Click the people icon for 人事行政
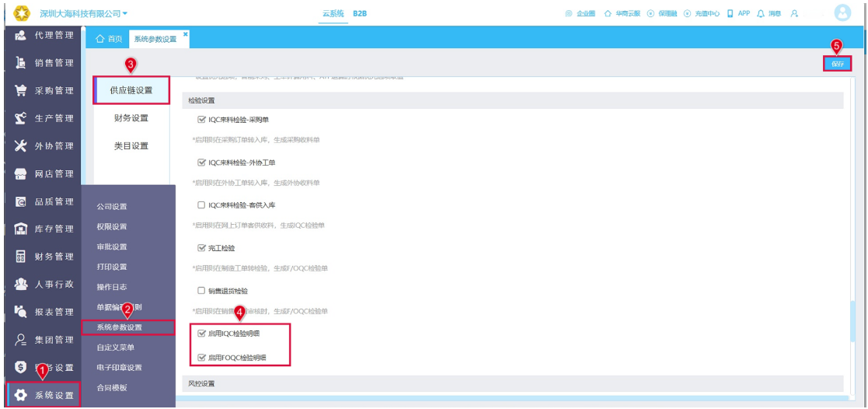The width and height of the screenshot is (868, 409). (x=20, y=285)
